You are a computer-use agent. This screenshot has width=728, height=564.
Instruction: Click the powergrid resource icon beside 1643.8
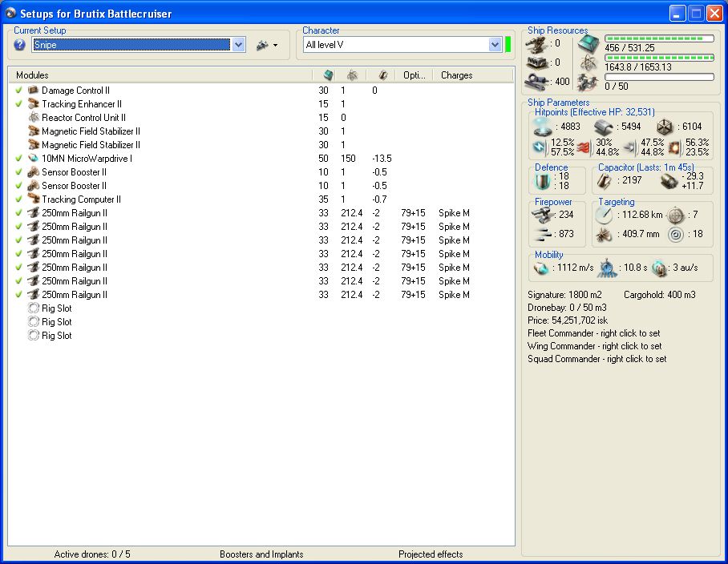pyautogui.click(x=588, y=63)
